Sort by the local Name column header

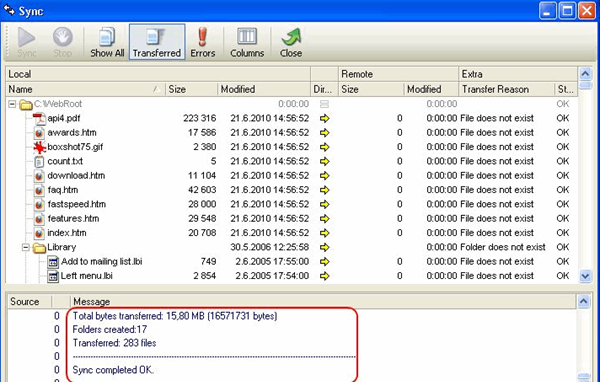pos(85,89)
